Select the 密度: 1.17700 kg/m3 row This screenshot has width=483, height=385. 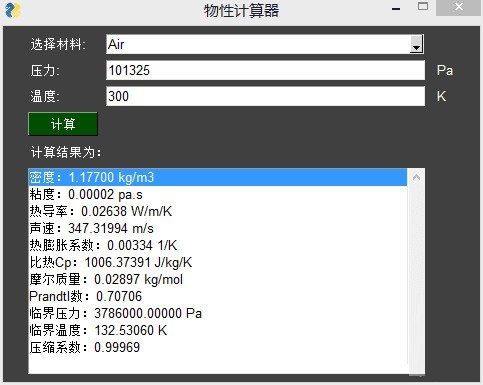coord(218,177)
